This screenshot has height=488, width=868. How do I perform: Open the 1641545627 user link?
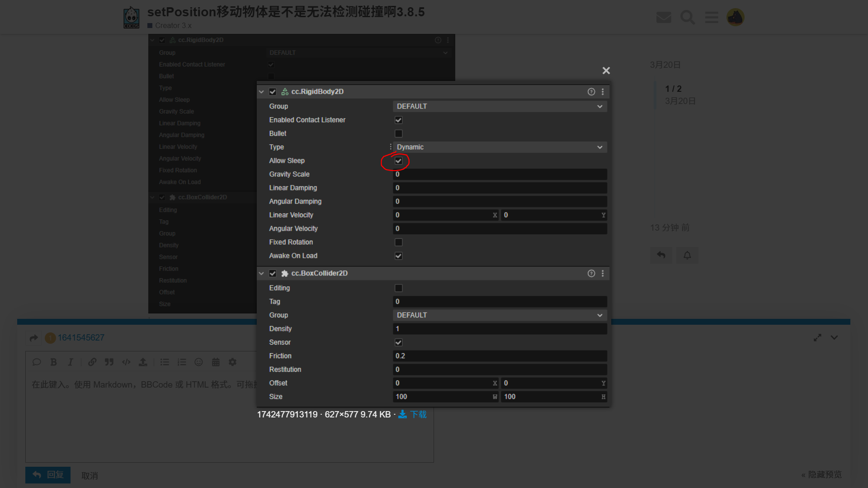pyautogui.click(x=81, y=338)
